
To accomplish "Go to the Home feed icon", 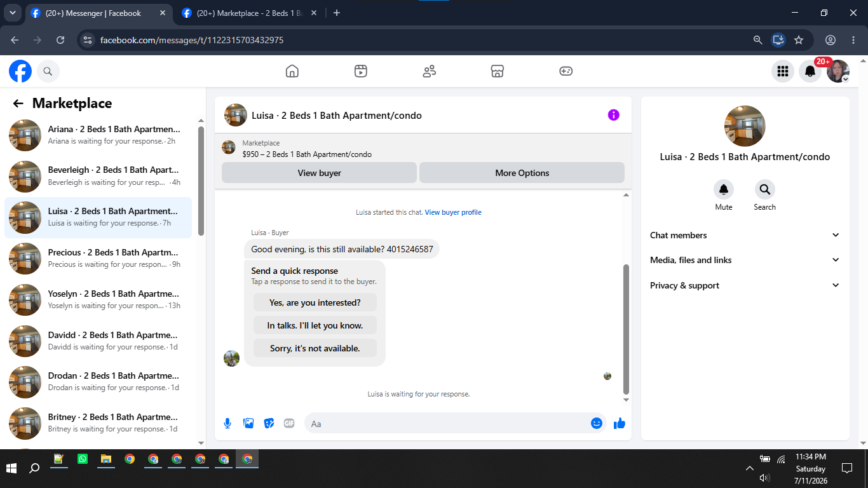I will pyautogui.click(x=292, y=71).
